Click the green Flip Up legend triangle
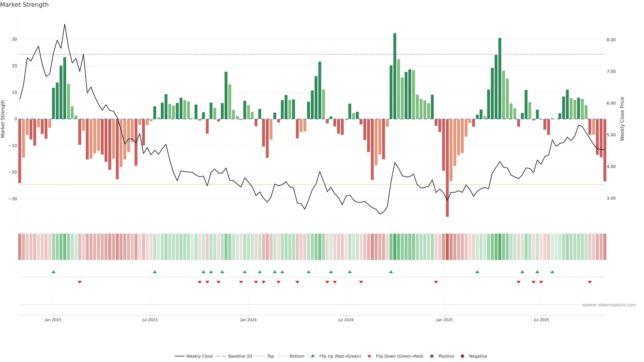Screen dimensions: 644x362 pos(312,356)
